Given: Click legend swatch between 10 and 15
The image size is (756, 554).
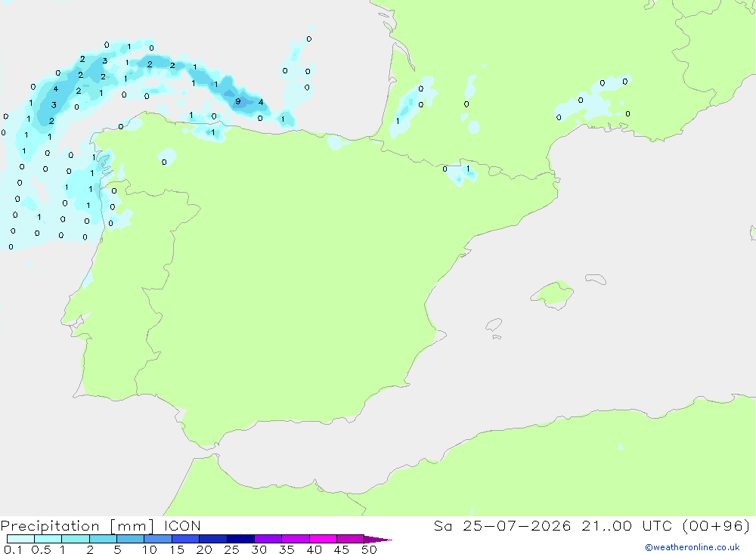Looking at the screenshot, I should pos(158,539).
